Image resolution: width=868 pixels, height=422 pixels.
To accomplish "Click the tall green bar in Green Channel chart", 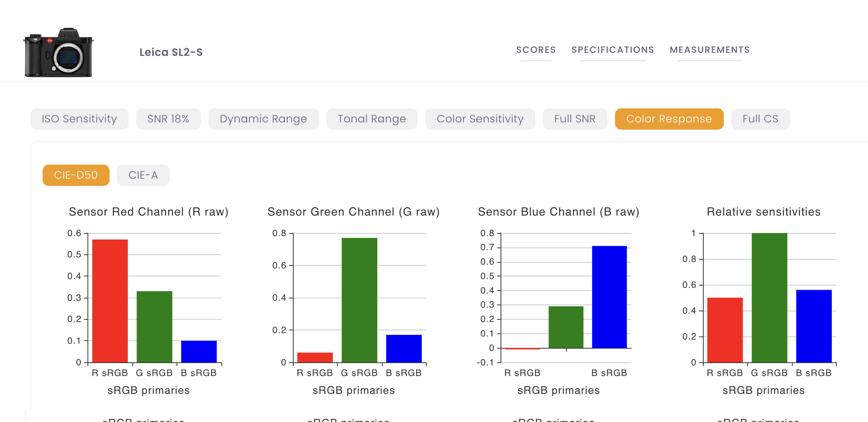I will pos(359,300).
